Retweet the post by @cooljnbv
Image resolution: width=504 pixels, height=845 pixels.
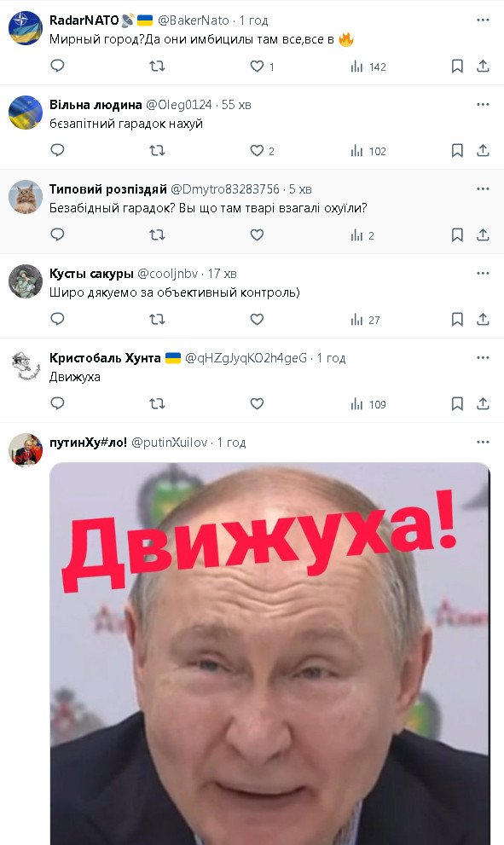tap(157, 320)
